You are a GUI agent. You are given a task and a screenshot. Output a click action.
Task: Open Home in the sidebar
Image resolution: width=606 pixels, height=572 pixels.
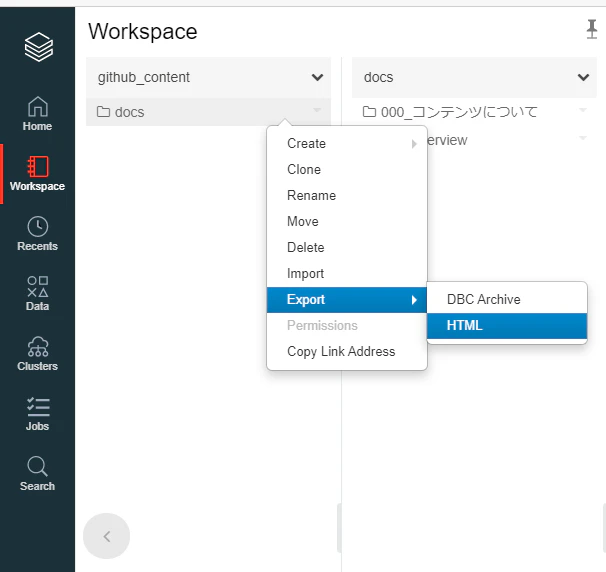(37, 114)
